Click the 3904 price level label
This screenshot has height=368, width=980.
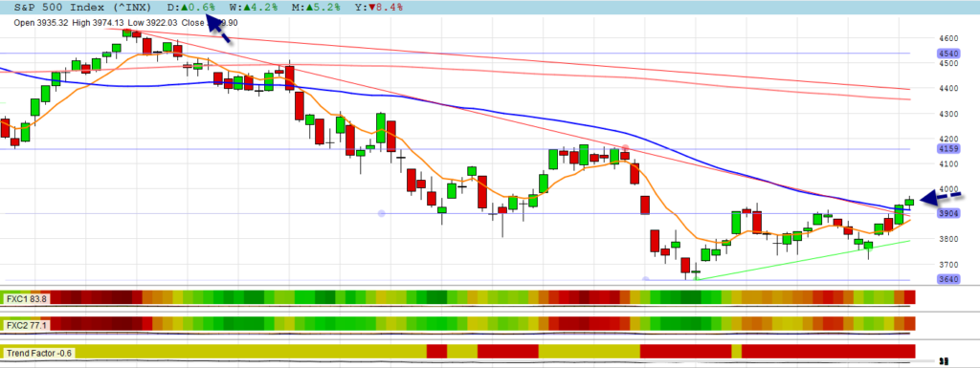point(949,213)
